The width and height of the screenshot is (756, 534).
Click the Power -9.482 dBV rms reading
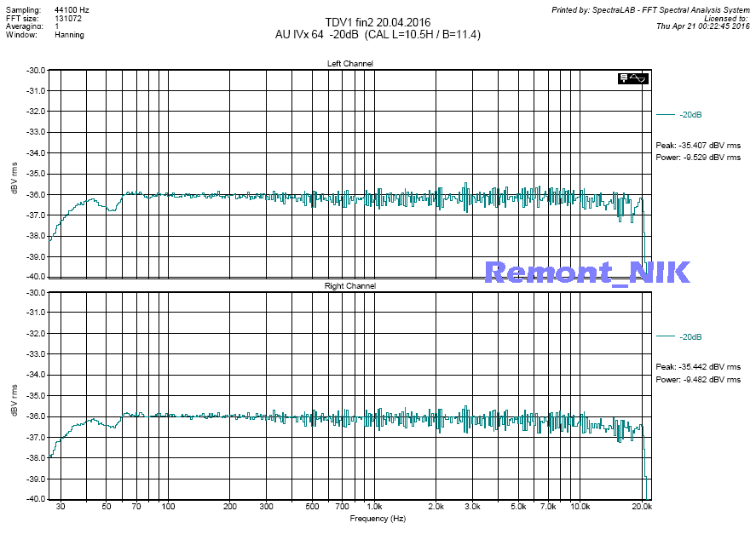(697, 380)
